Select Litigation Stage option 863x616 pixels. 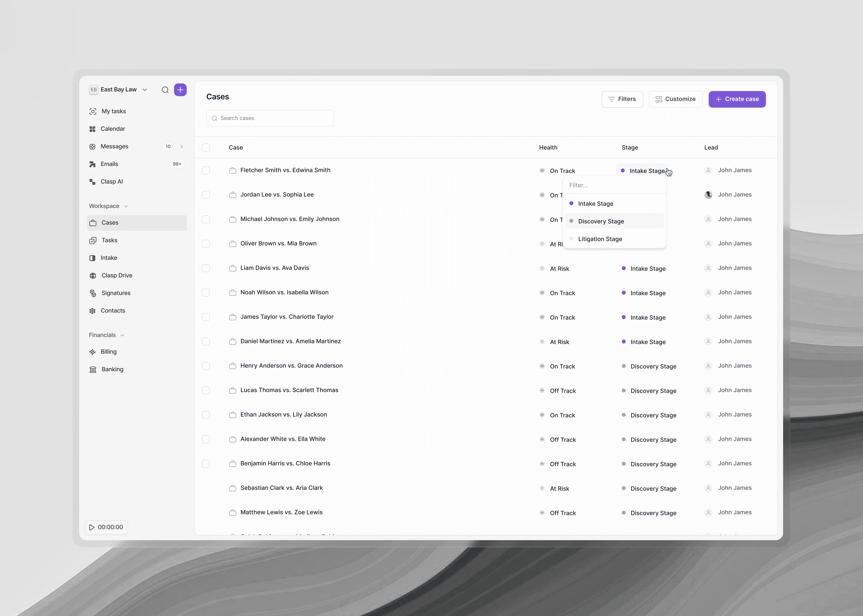(x=600, y=239)
